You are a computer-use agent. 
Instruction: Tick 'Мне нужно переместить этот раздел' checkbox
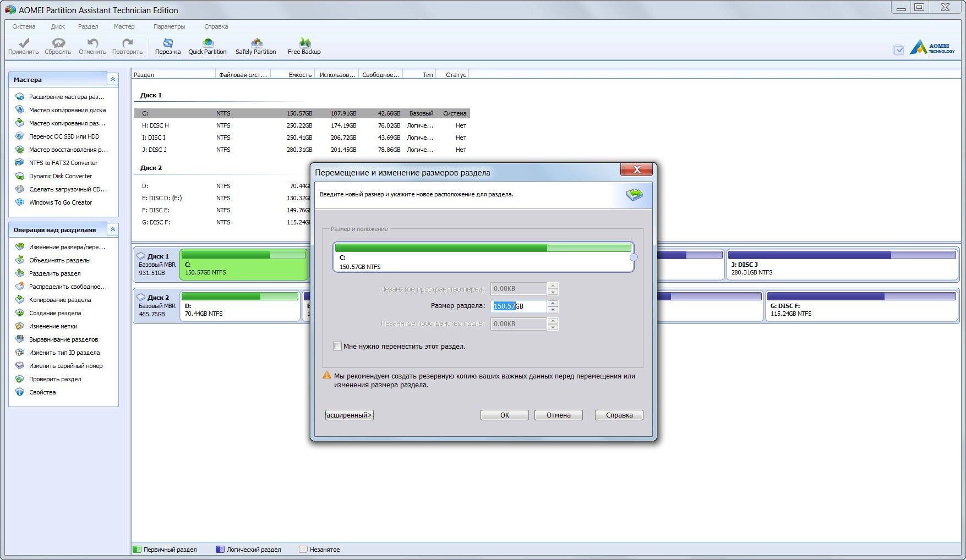[337, 346]
